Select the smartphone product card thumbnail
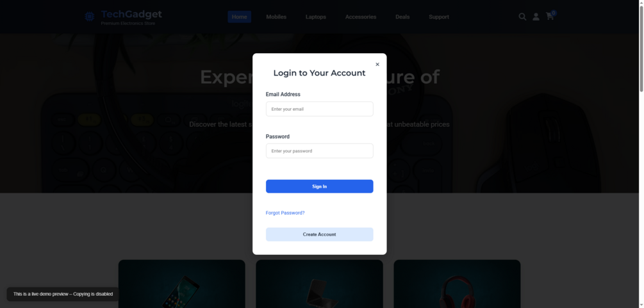The image size is (644, 308). pyautogui.click(x=182, y=284)
